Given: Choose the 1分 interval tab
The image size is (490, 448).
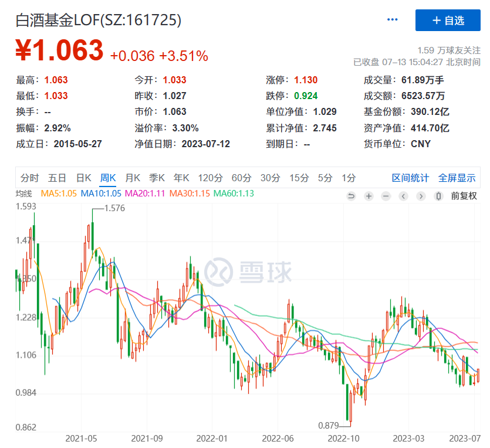Looking at the screenshot, I should (x=349, y=178).
